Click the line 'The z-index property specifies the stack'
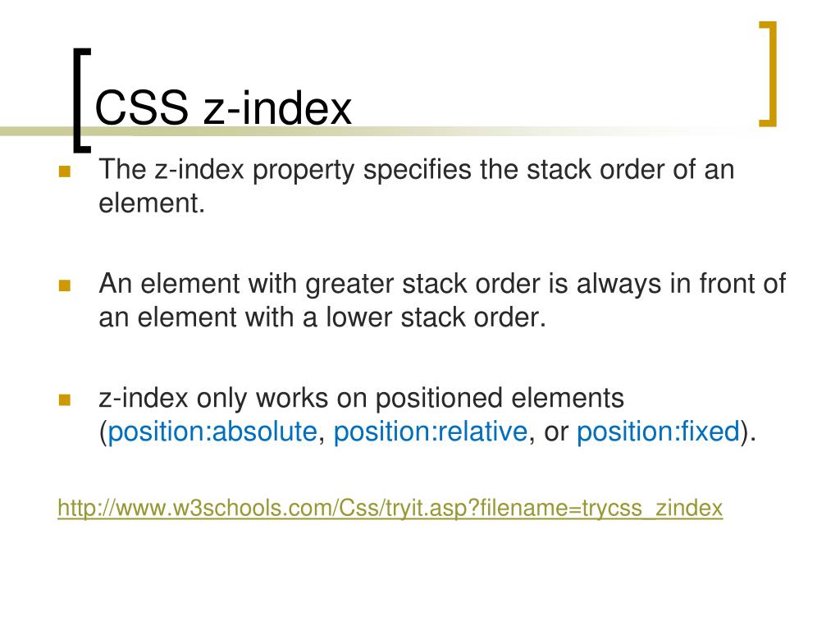Viewport: 840px width, 630px height. [x=416, y=170]
